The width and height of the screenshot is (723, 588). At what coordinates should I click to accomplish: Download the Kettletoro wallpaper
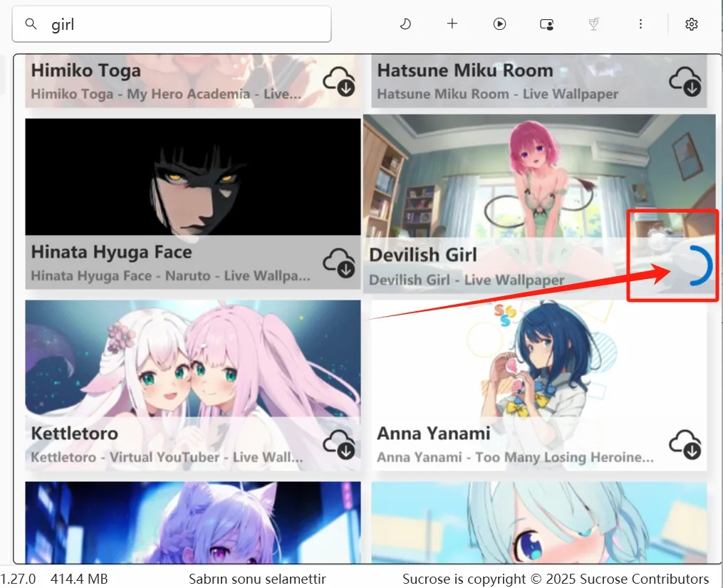coord(339,444)
